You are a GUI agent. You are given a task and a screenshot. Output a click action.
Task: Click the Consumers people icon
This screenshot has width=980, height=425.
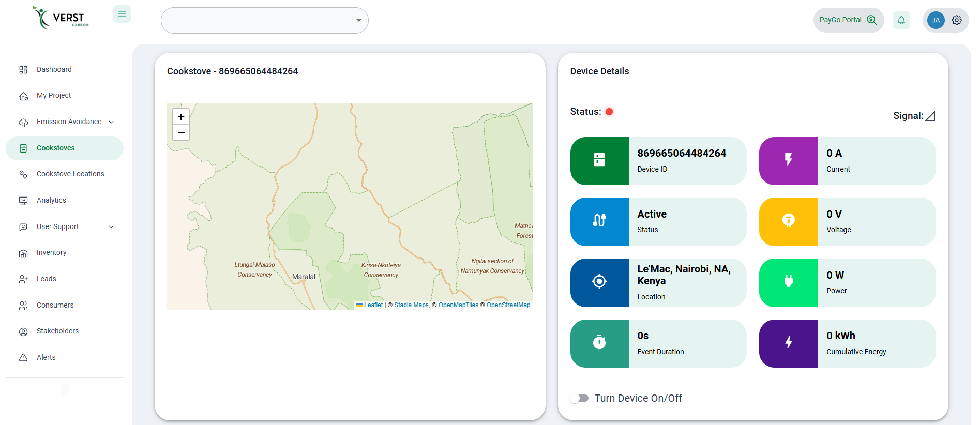click(23, 306)
